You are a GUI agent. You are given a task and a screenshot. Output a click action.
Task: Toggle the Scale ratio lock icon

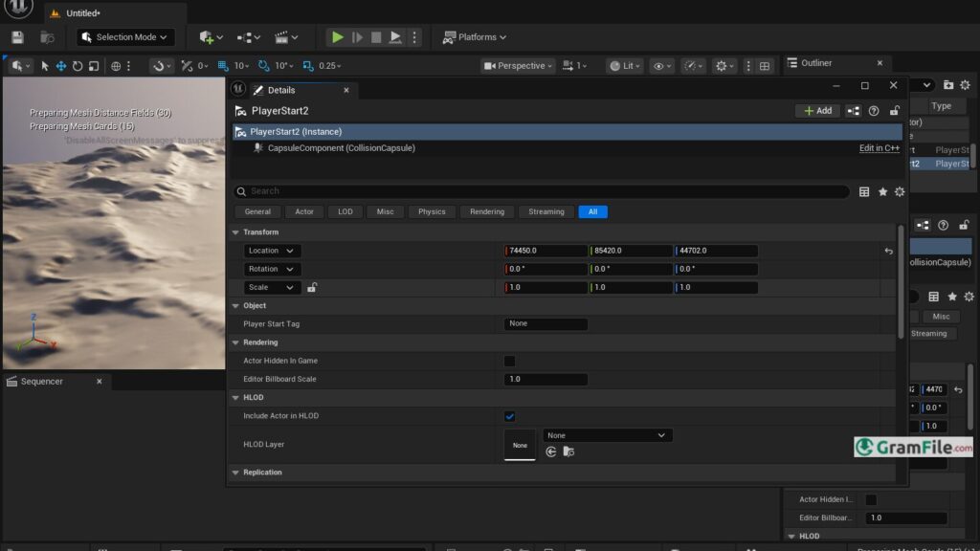(x=312, y=287)
